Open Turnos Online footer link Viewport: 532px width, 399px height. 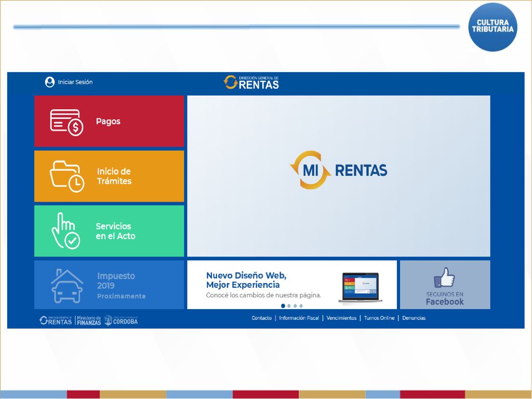[379, 318]
